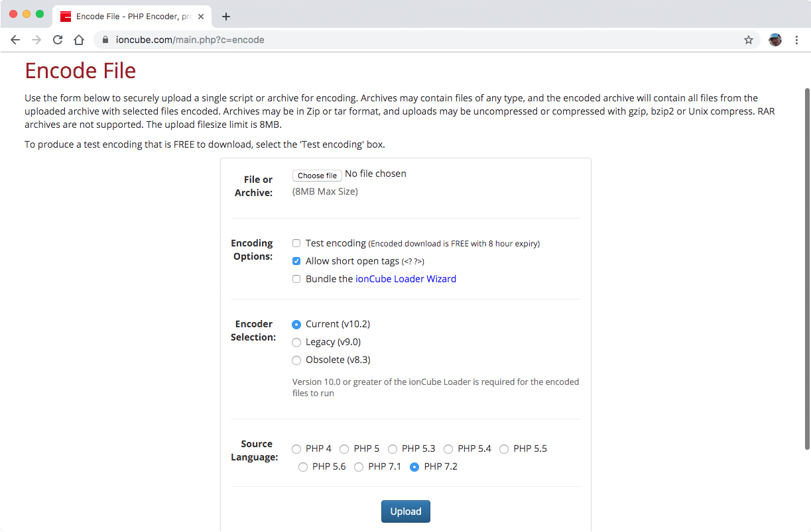Click the user profile avatar icon

tap(775, 40)
